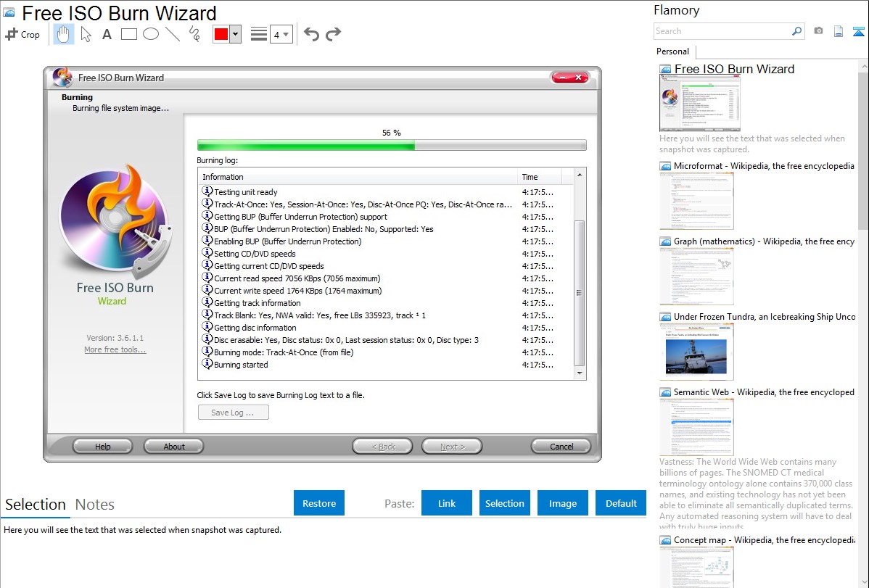This screenshot has height=588, width=869.
Task: Click the window icon beside Concept map title
Action: [665, 540]
